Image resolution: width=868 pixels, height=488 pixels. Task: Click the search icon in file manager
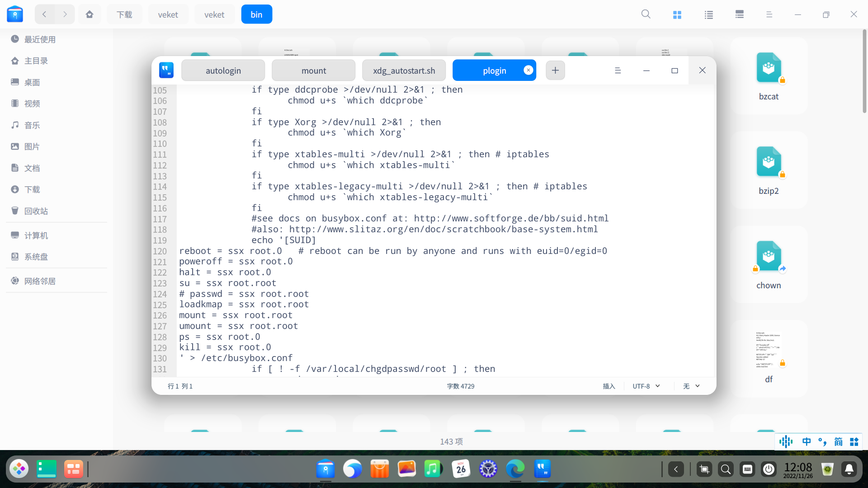coord(646,14)
